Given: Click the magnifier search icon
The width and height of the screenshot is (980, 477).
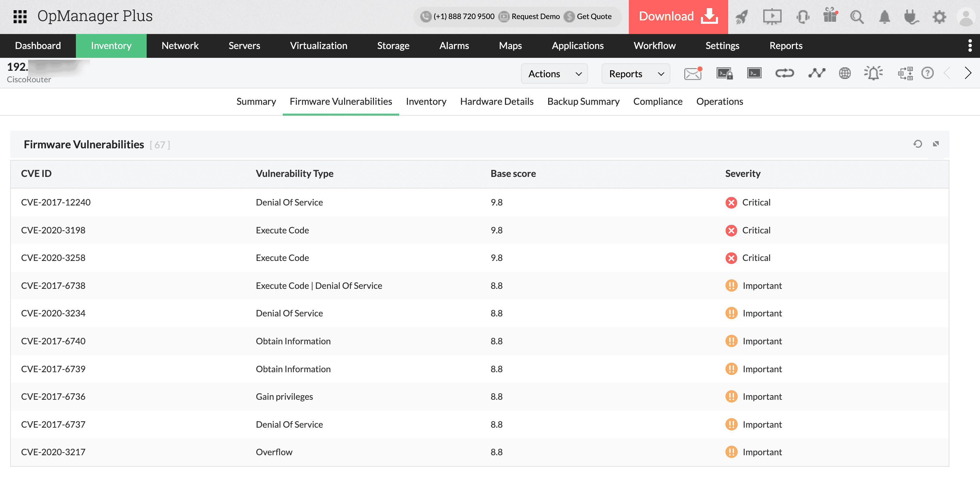Looking at the screenshot, I should tap(857, 17).
